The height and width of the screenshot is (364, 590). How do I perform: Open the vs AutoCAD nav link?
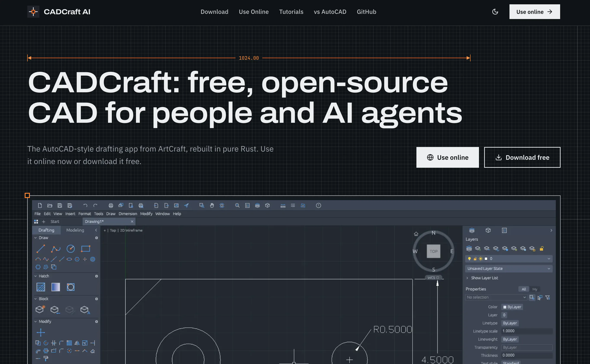(330, 11)
